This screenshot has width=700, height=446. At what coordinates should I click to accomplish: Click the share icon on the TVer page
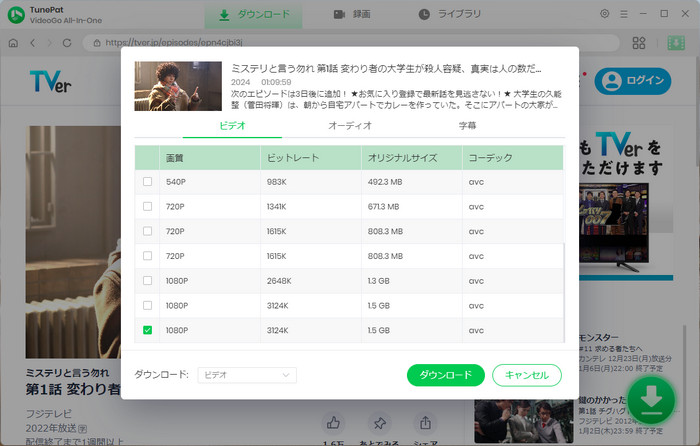point(425,423)
